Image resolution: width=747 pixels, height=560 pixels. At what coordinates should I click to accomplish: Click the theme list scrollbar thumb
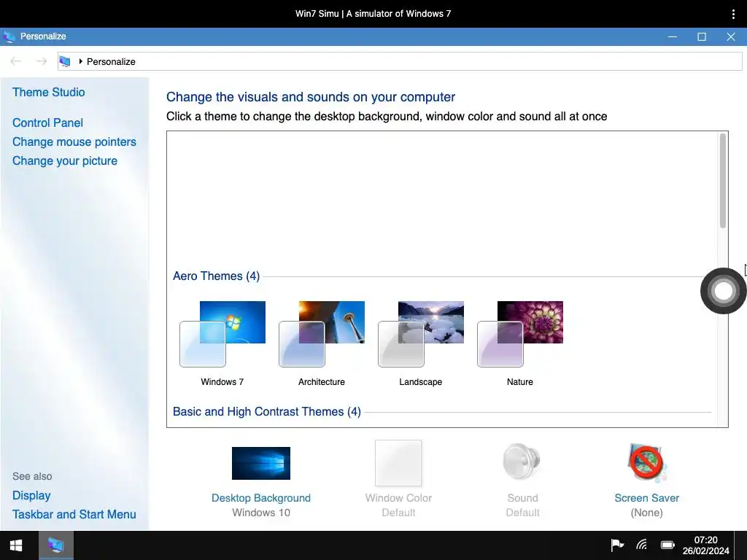click(x=723, y=181)
